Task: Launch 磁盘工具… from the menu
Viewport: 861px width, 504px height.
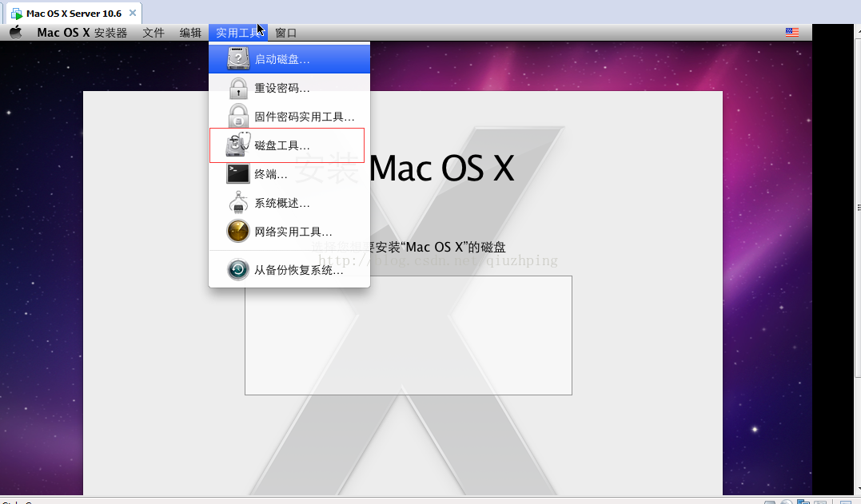Action: (x=289, y=145)
